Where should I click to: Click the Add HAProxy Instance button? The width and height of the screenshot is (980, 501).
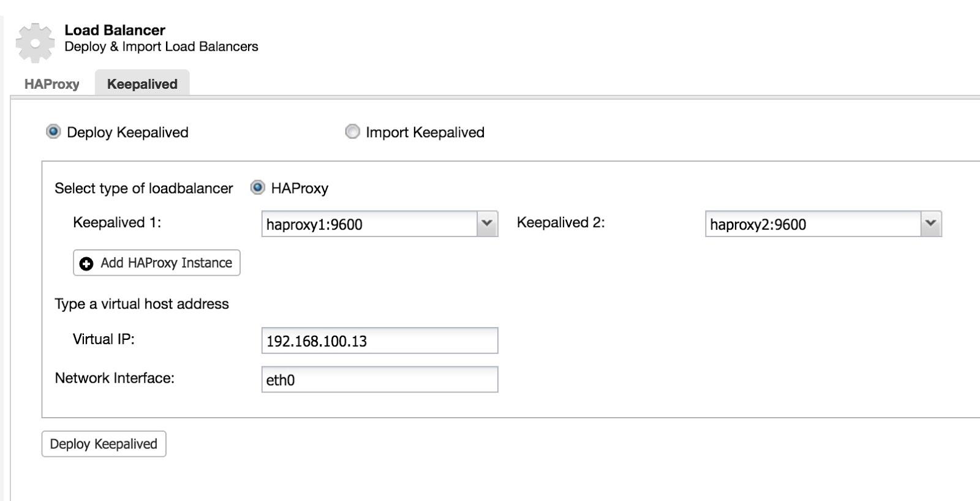(x=157, y=263)
